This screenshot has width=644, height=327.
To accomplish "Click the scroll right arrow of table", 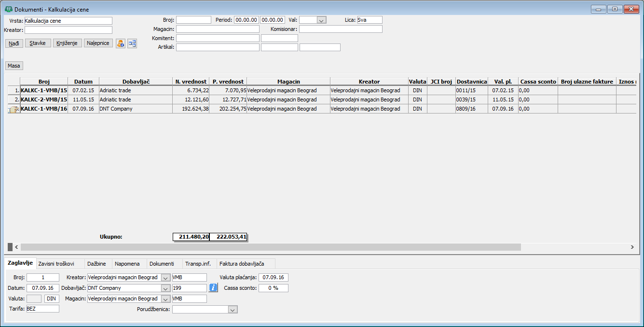I will click(632, 247).
